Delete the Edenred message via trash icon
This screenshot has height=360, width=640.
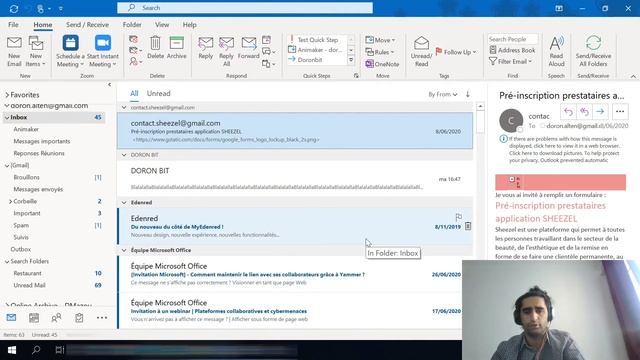[468, 226]
